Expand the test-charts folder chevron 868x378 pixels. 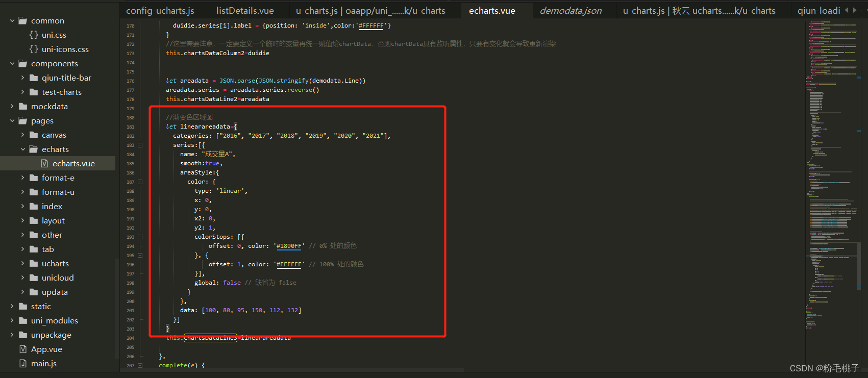point(22,92)
